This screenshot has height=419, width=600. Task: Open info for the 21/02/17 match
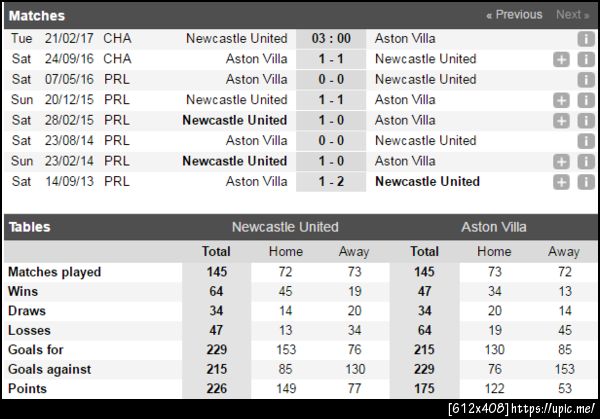click(585, 39)
